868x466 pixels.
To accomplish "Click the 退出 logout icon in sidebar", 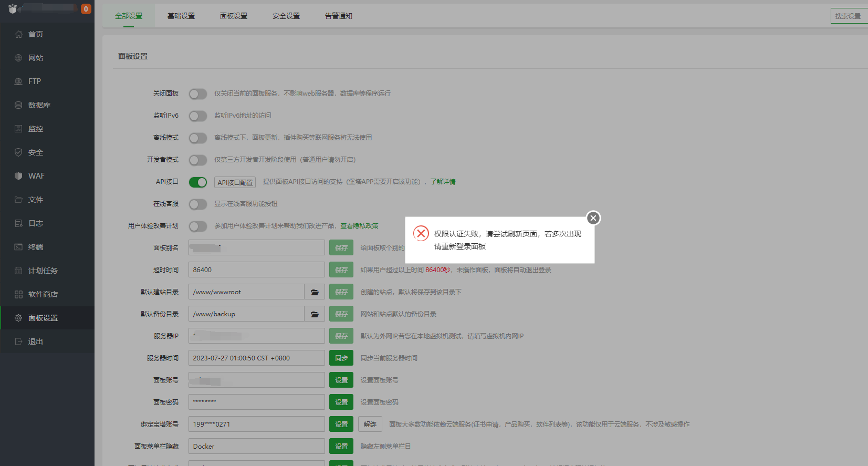I will (x=18, y=341).
